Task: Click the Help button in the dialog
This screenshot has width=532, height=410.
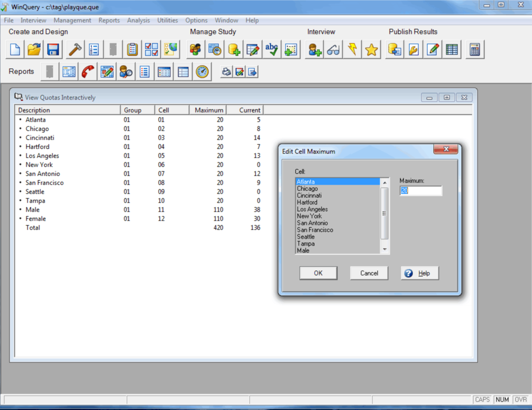Action: [x=420, y=273]
